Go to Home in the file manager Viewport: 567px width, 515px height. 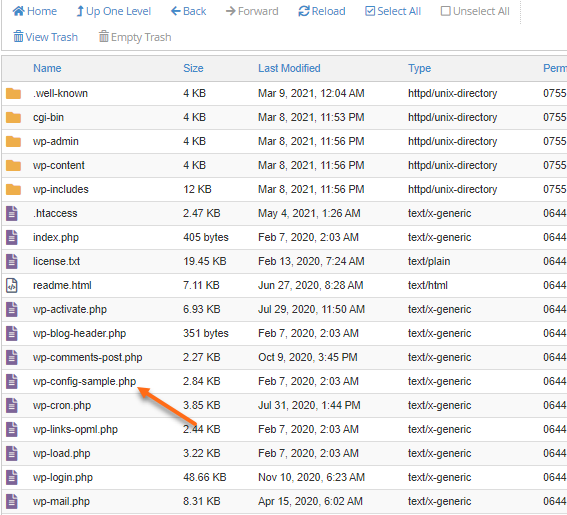tap(34, 11)
